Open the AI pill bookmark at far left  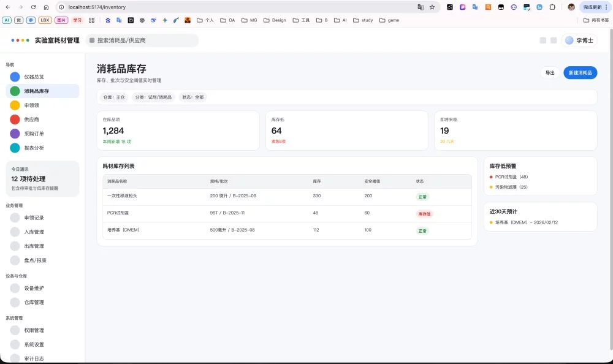point(7,20)
